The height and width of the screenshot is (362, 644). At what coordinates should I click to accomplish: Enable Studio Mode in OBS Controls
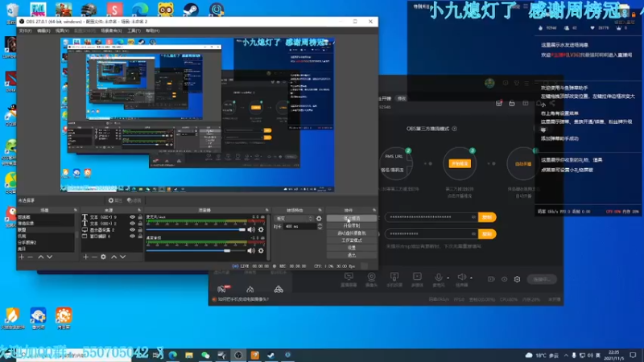coord(352,241)
